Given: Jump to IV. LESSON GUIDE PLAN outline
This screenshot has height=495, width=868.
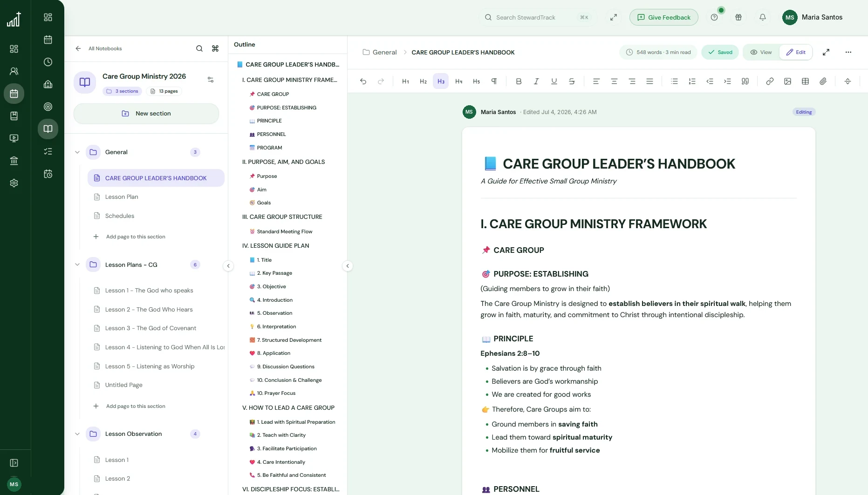Looking at the screenshot, I should coord(275,246).
